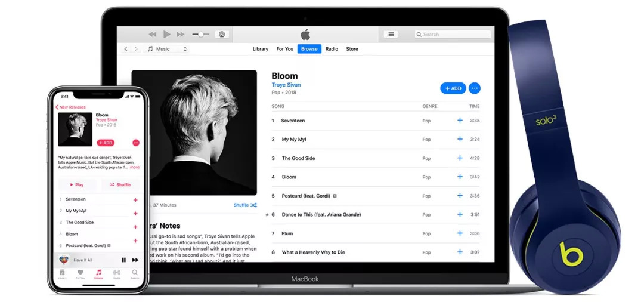Select the Plum song row in iTunes
This screenshot has width=644, height=302.
376,233
